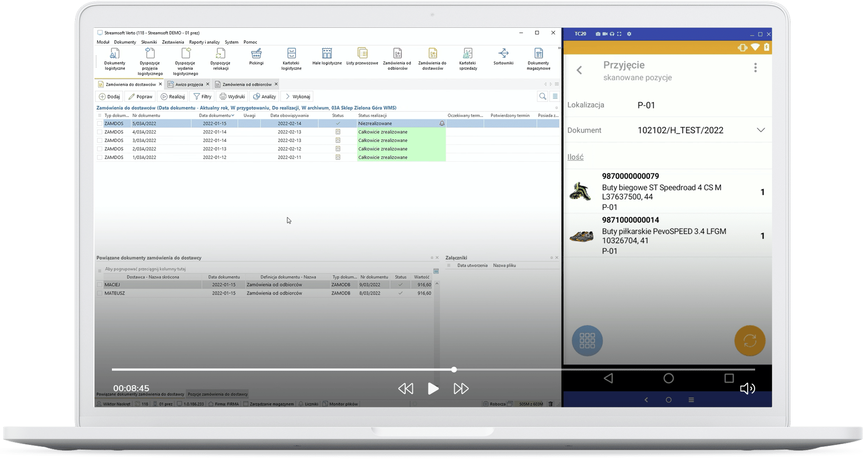Open the three-dot menu in Przyjęcie header
Screen dimensions: 868x472
[x=756, y=67]
